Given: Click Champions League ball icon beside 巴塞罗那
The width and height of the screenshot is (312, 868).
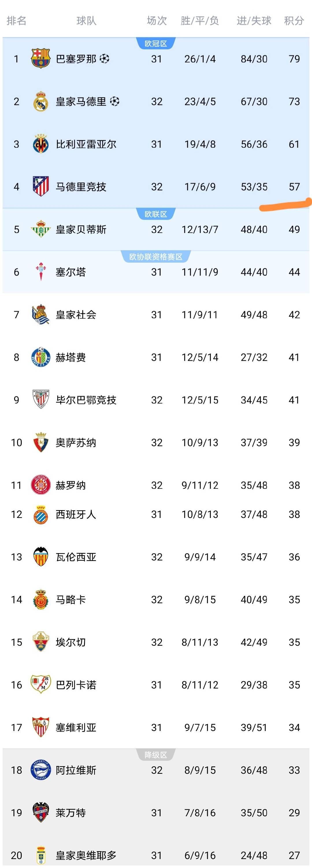Looking at the screenshot, I should click(x=105, y=59).
